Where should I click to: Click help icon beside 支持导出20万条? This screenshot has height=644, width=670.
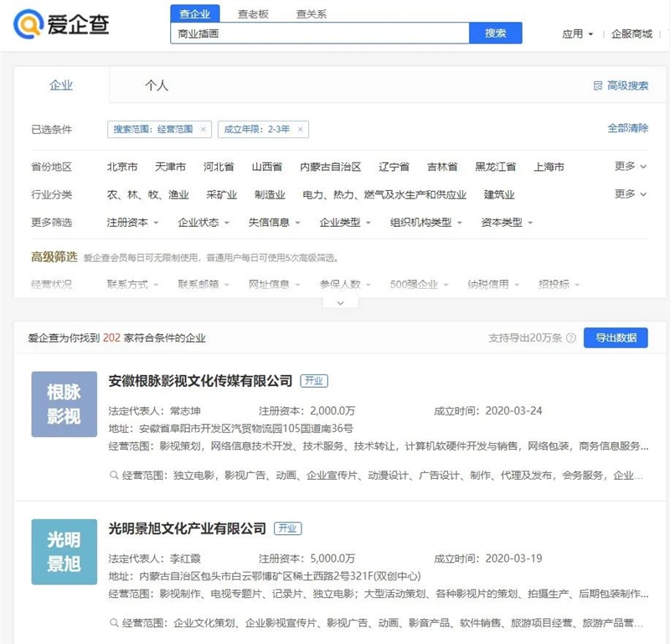571,338
